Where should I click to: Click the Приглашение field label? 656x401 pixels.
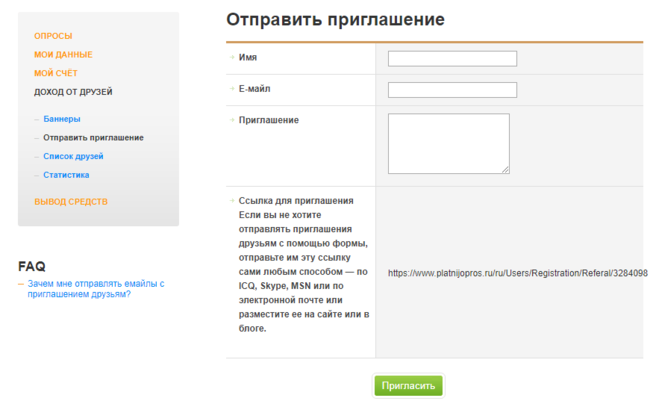[269, 120]
